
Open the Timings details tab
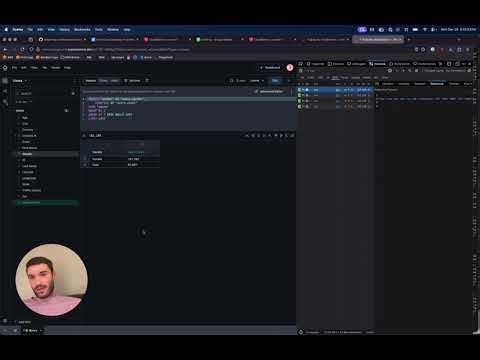(x=454, y=84)
